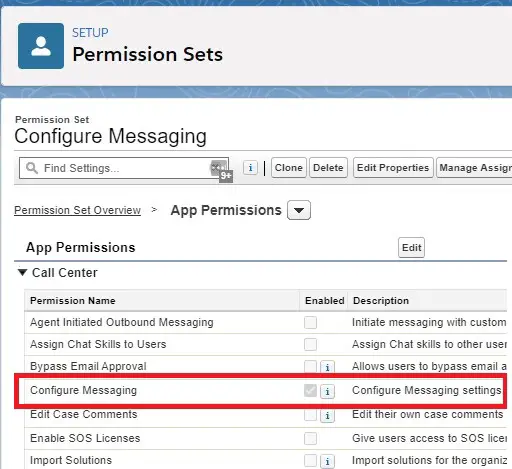
Task: Open the App Permissions dropdown arrow
Action: [x=299, y=210]
